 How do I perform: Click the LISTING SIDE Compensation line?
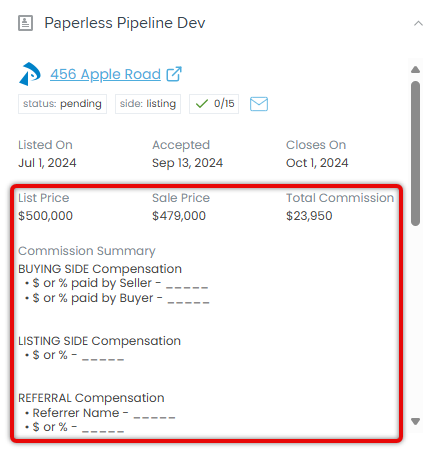[x=99, y=341]
